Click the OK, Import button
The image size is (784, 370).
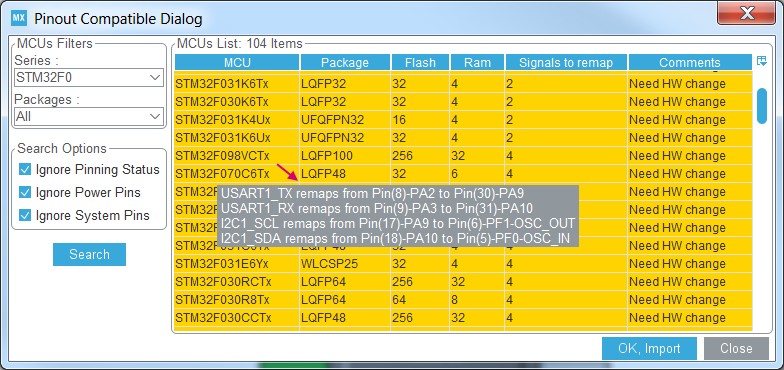pos(650,348)
